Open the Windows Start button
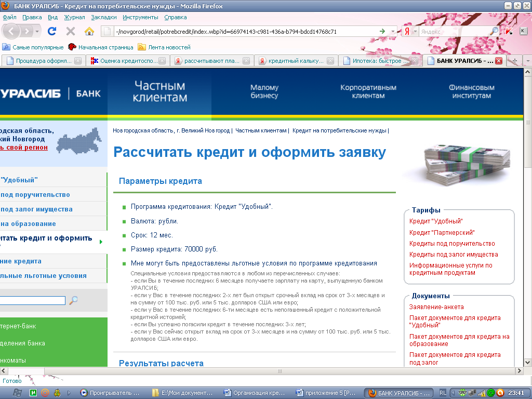Image resolution: width=532 pixels, height=399 pixels. [x=17, y=393]
